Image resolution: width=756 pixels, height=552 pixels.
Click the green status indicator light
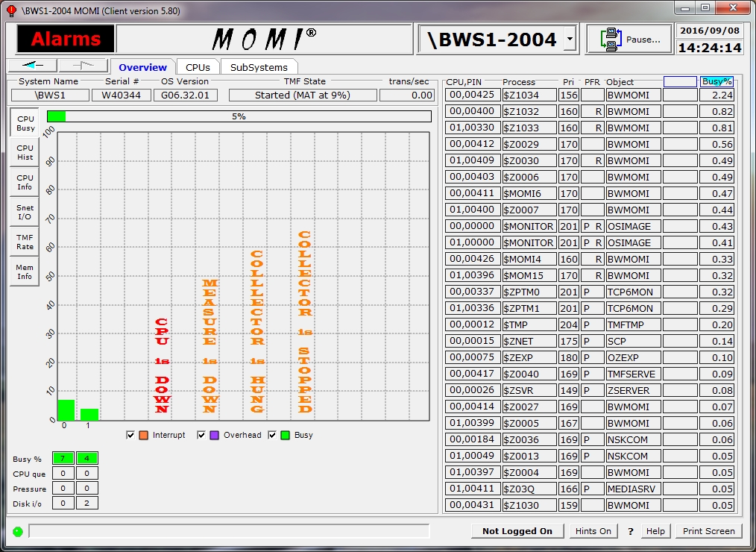point(17,531)
